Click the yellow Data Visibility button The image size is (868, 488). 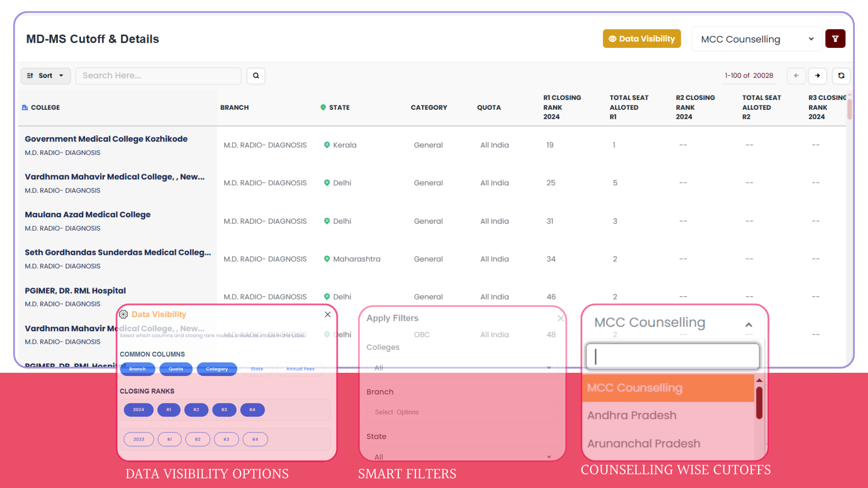(x=642, y=39)
